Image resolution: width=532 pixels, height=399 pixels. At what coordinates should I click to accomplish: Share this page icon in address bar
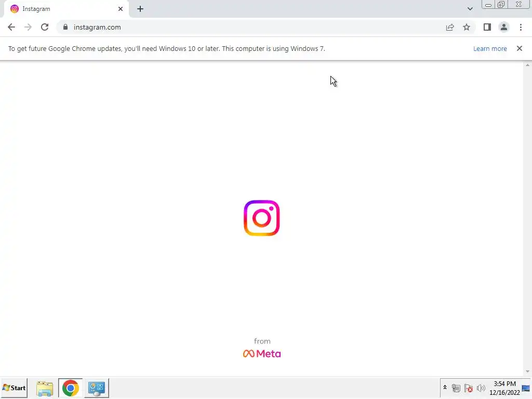point(450,27)
